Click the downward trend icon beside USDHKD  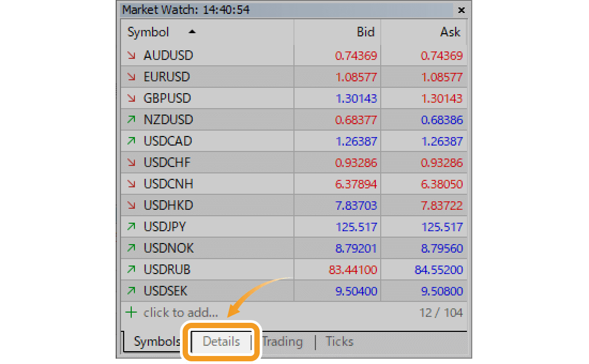(x=132, y=205)
